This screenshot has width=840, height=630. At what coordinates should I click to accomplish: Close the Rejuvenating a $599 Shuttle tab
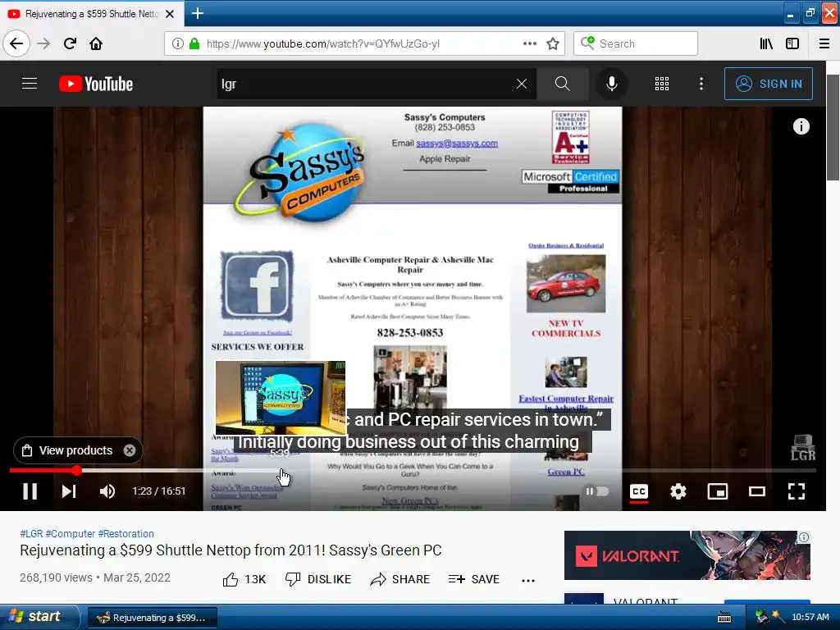[x=170, y=14]
